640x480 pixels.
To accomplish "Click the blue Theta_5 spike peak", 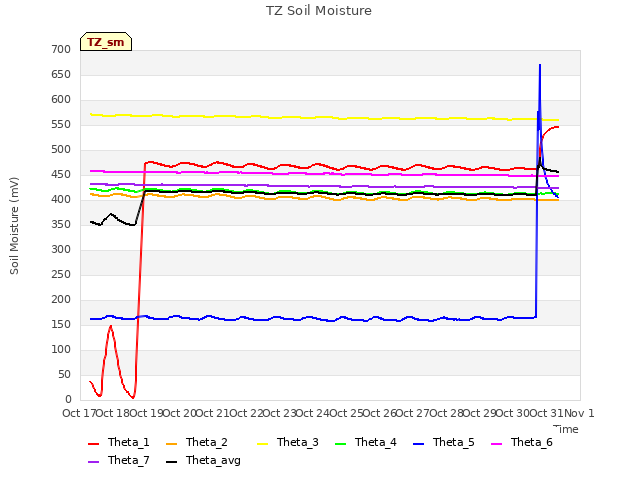I will 540,65.
